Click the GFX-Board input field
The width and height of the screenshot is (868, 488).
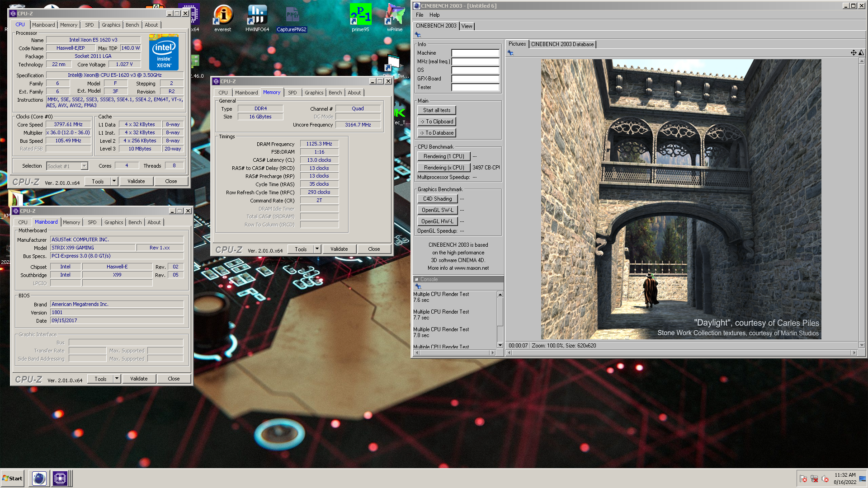tap(475, 79)
